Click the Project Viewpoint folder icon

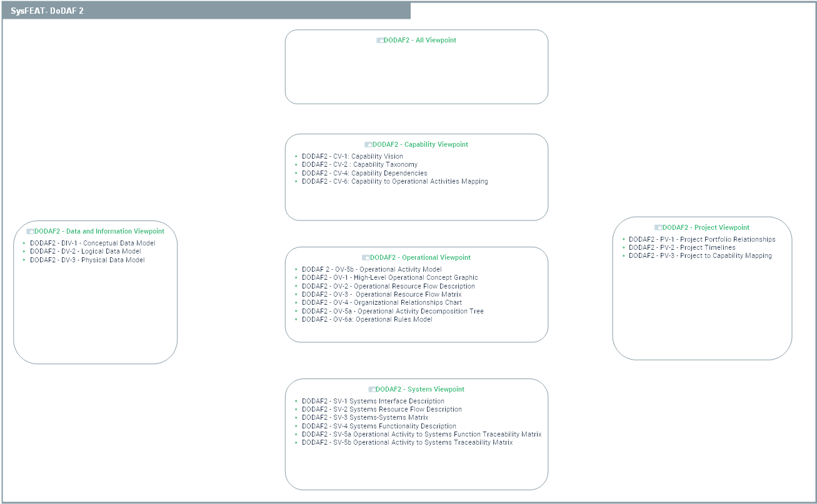[658, 228]
